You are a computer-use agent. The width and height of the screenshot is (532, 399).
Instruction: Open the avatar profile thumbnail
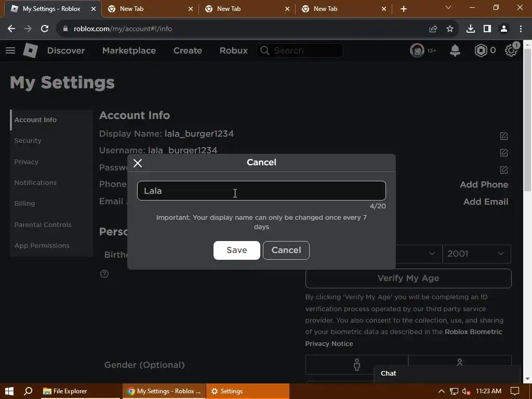tap(417, 50)
